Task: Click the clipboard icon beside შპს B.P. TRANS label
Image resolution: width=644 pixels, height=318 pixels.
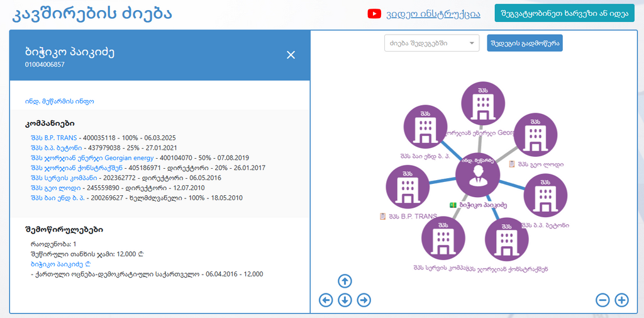Action: point(383,216)
